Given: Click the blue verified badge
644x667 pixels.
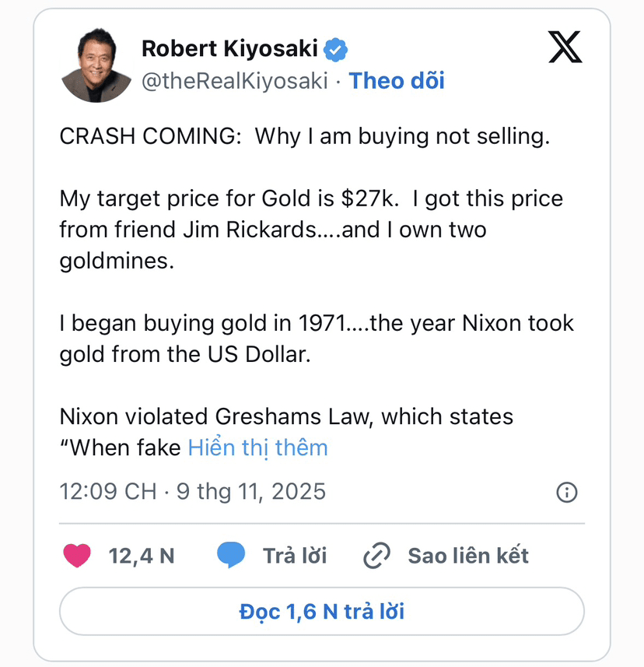Looking at the screenshot, I should [x=335, y=50].
